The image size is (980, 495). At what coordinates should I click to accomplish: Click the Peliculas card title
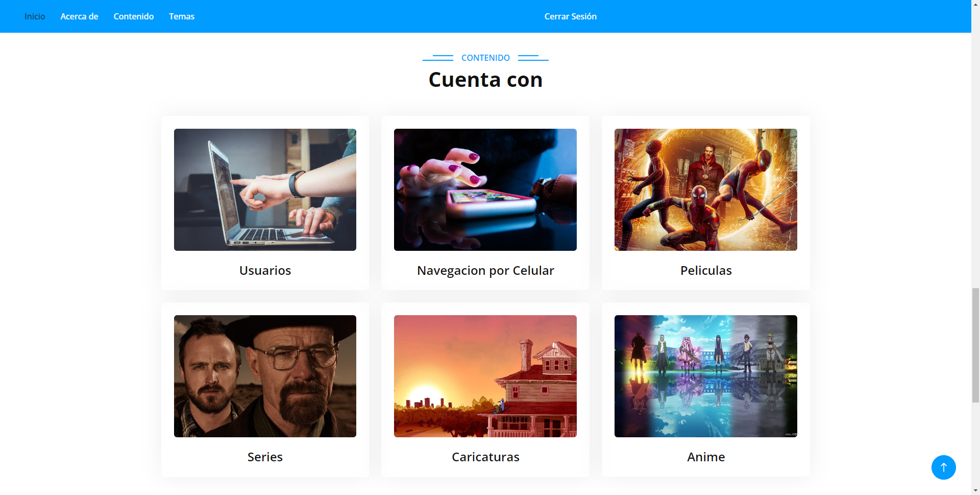pyautogui.click(x=705, y=270)
